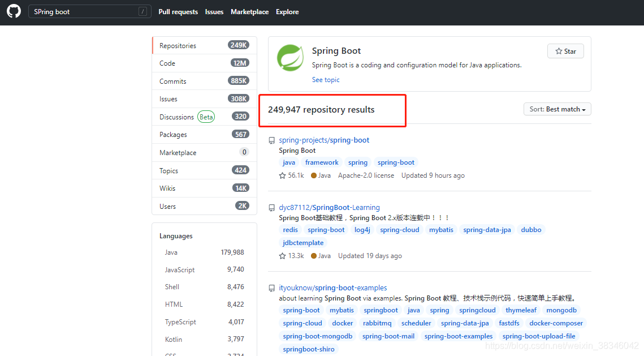Click the 13.3k star count icon

click(x=282, y=256)
